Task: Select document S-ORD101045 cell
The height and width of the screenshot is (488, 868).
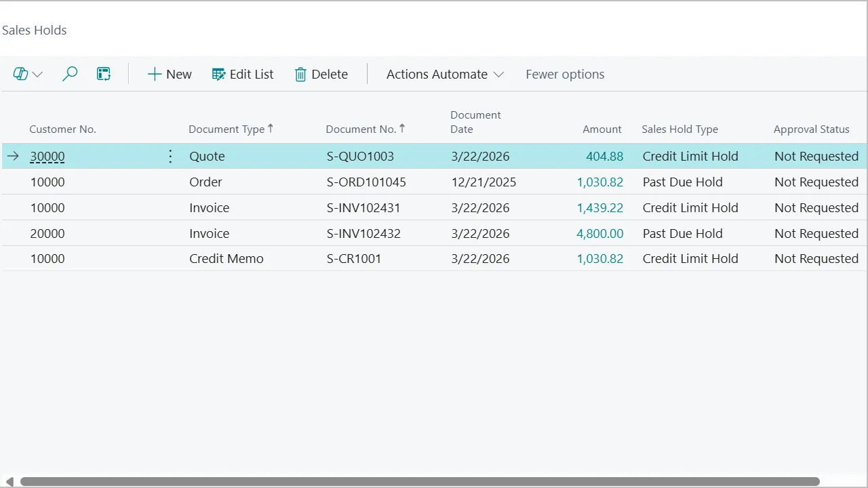Action: coord(366,182)
